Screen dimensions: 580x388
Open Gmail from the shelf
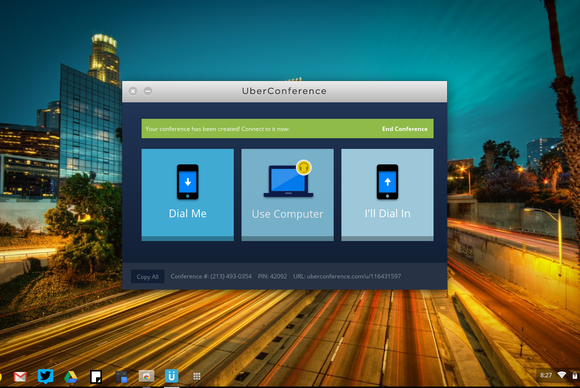tap(20, 377)
